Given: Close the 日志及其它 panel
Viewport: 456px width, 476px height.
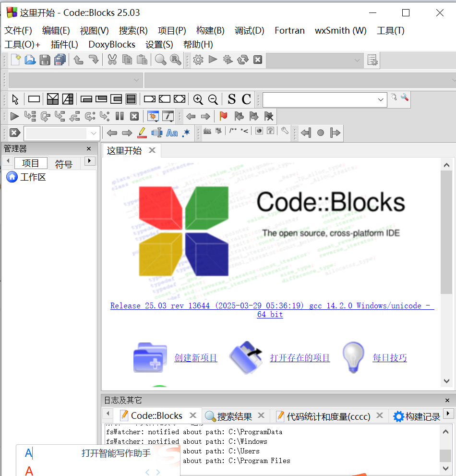Looking at the screenshot, I should pyautogui.click(x=447, y=401).
